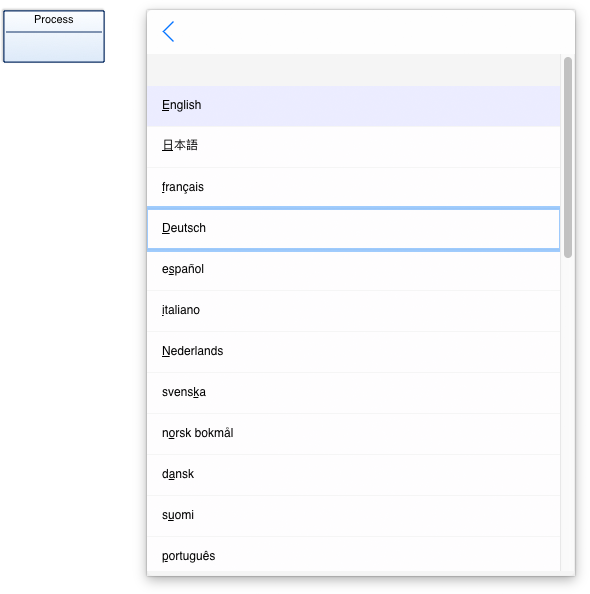
Task: Click the scrollbar track below the thumb
Action: 568,413
